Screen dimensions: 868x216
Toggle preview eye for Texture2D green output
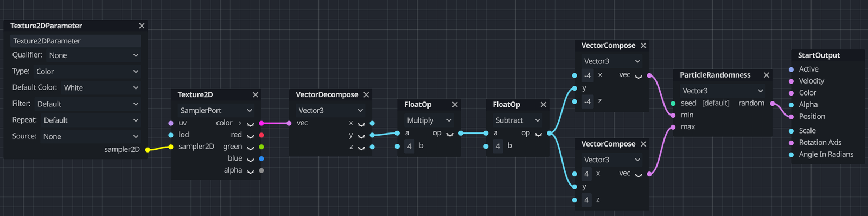pos(251,148)
